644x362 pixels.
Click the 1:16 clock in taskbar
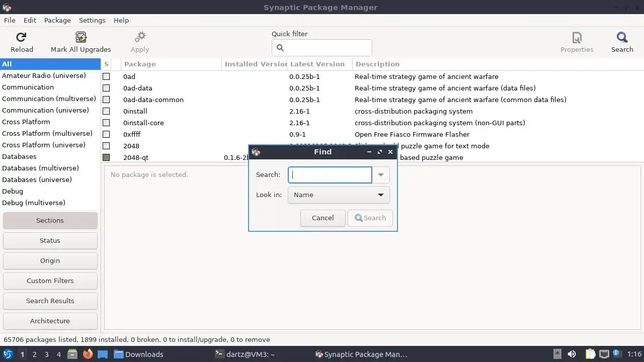(634, 354)
